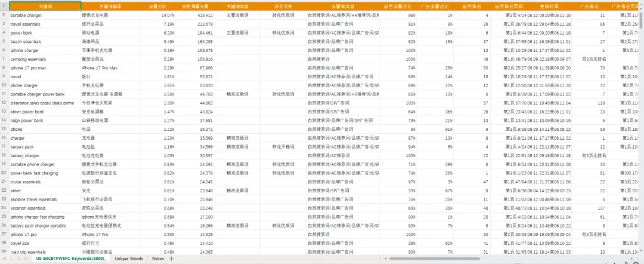
Task: Go to next sheet using arrow
Action: tap(19, 259)
